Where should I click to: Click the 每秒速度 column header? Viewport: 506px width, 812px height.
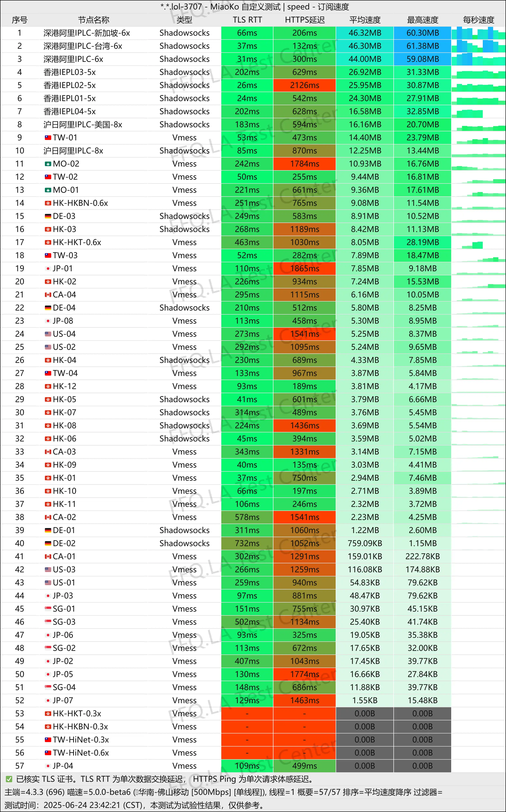478,20
